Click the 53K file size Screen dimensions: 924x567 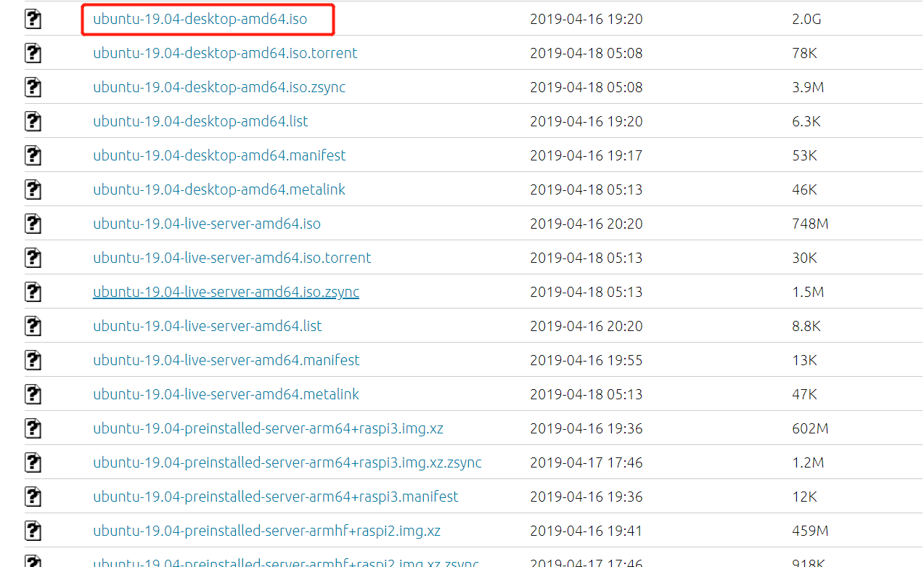[x=804, y=155]
